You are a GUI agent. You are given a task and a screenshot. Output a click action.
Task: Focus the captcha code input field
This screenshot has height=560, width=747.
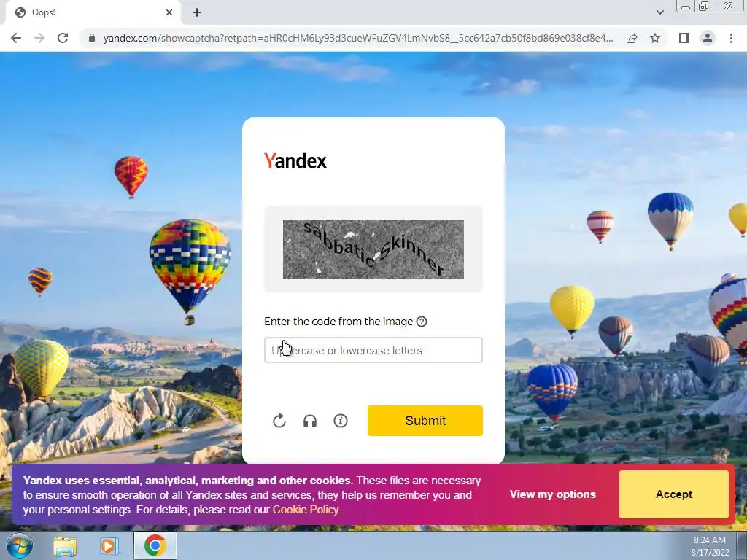[373, 351]
